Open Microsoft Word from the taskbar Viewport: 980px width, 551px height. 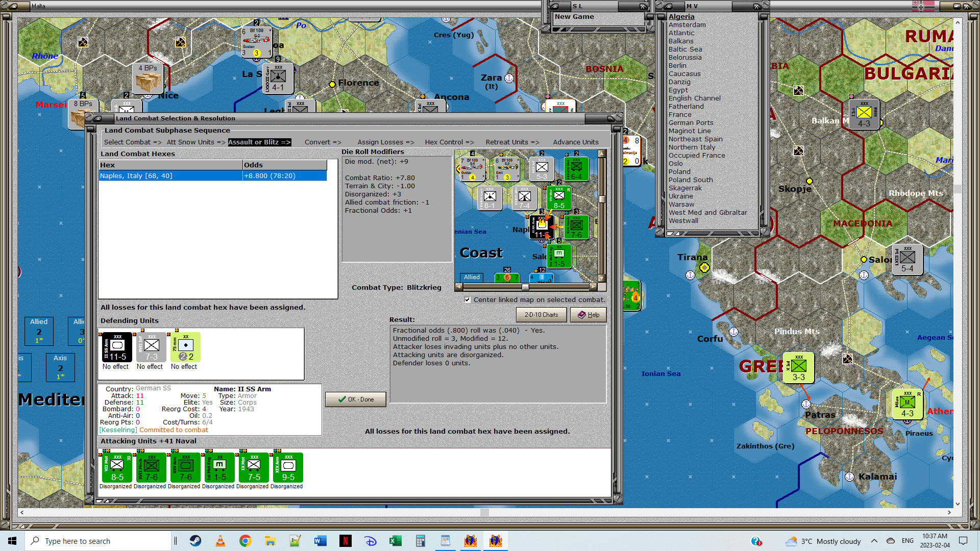321,541
